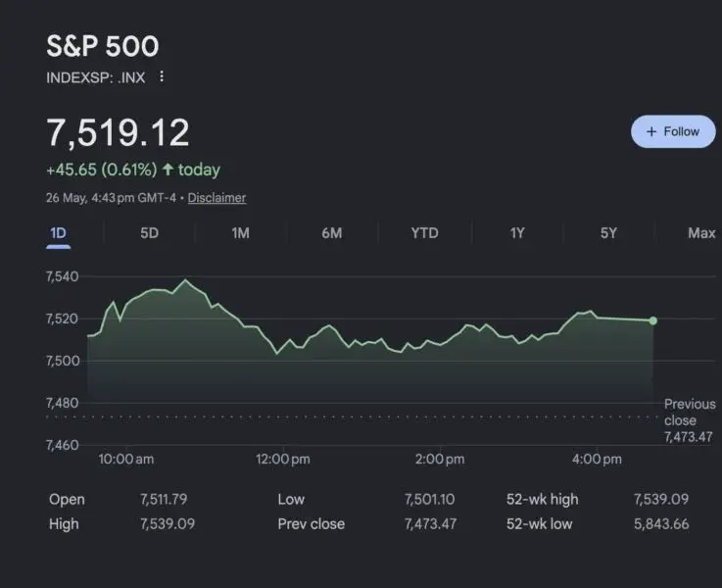This screenshot has width=722, height=588.
Task: Switch to the 5D range tab
Action: click(x=149, y=233)
